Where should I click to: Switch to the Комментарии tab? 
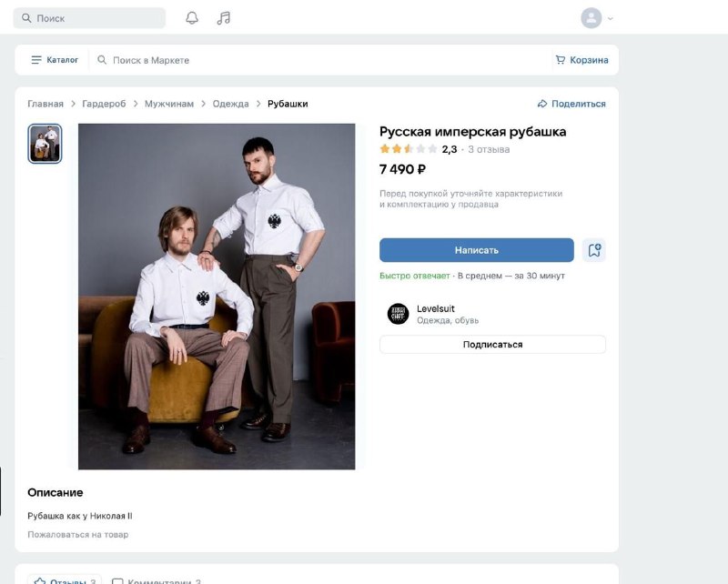pyautogui.click(x=157, y=580)
